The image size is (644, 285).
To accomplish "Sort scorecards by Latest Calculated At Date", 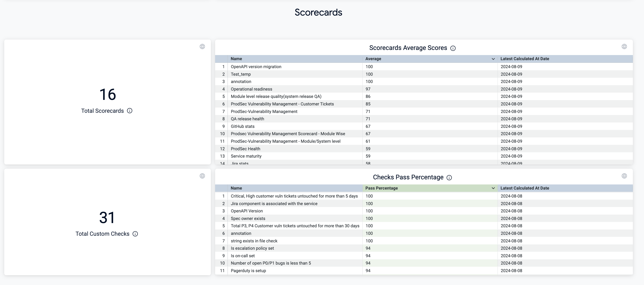I will tap(524, 59).
